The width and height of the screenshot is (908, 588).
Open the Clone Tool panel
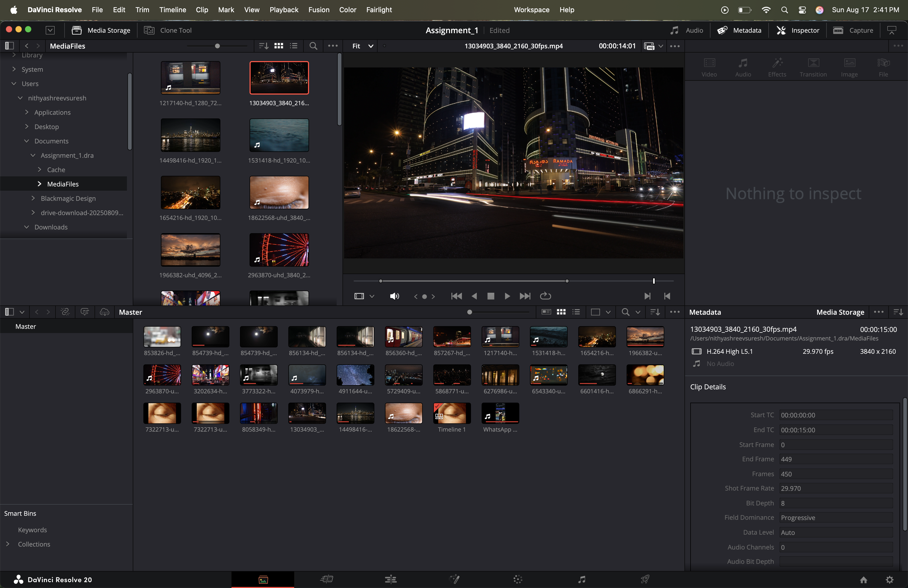(168, 30)
